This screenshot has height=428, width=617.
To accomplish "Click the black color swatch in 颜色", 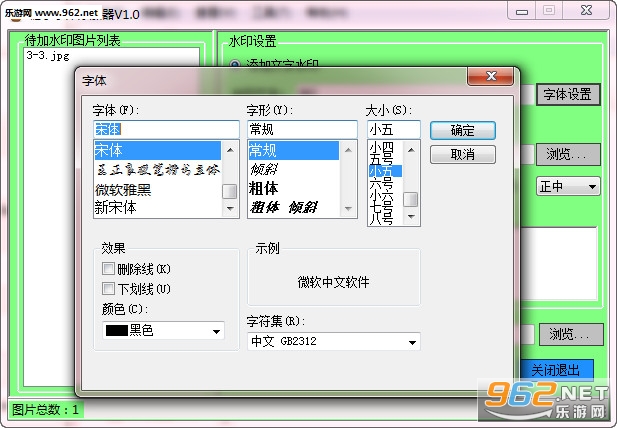I will pos(117,330).
